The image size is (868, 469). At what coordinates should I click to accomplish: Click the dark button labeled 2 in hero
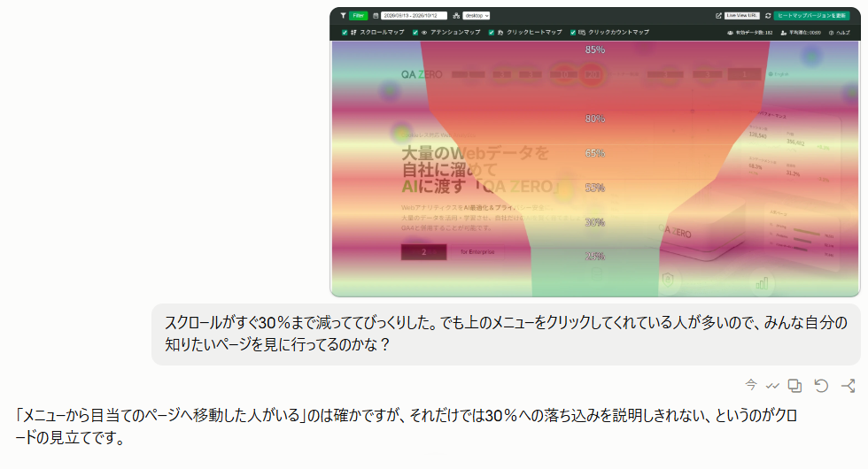point(423,252)
